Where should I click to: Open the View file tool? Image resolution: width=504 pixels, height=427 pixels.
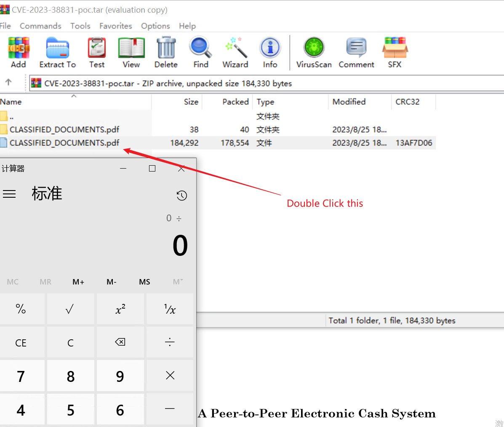[x=131, y=51]
